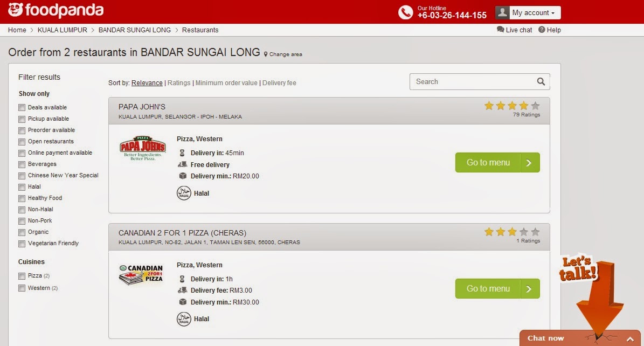Toggle the Open restaurants checkbox
The image size is (644, 346).
(22, 142)
